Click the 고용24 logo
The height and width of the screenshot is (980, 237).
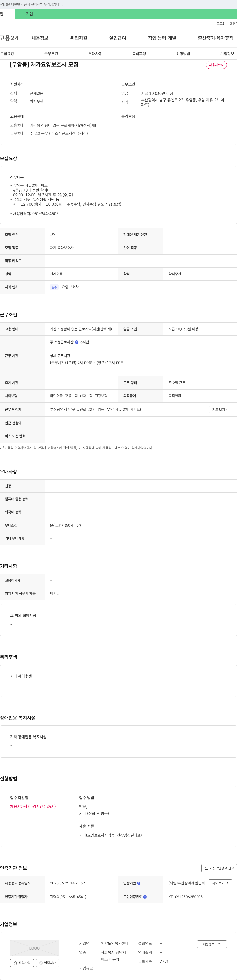coord(9,38)
